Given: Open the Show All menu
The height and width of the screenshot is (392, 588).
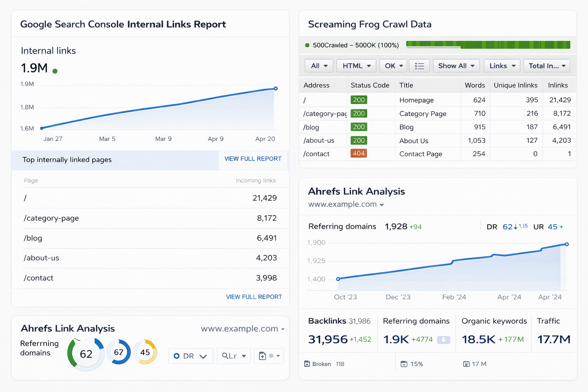Looking at the screenshot, I should 456,65.
